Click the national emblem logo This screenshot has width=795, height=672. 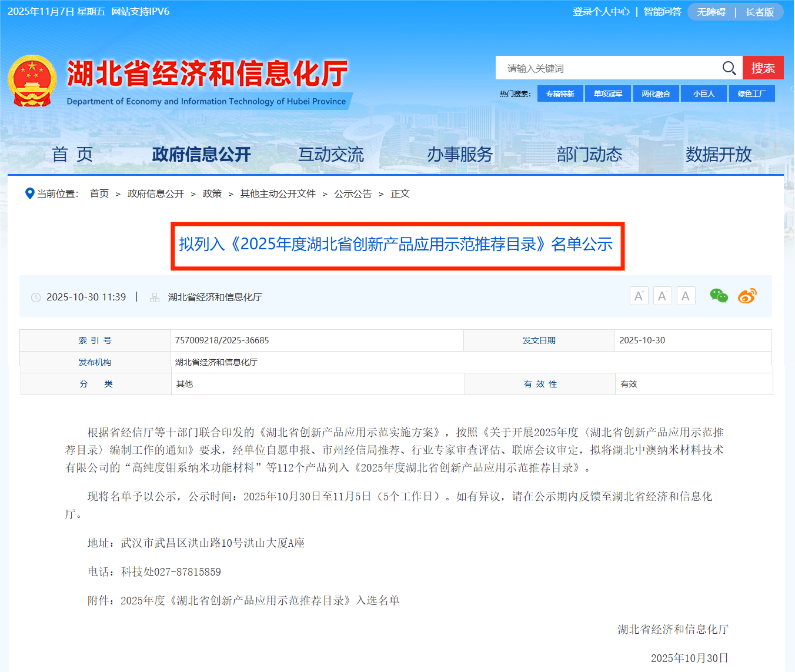pos(32,81)
